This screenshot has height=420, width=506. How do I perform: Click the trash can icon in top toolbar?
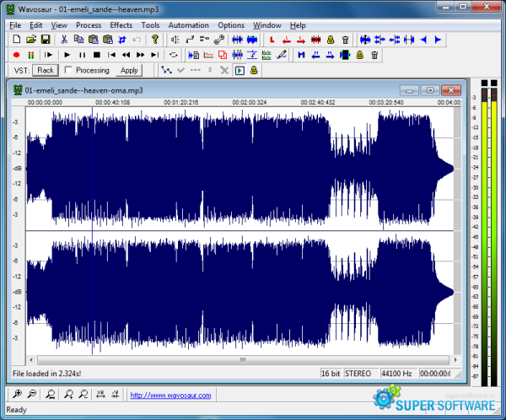345,40
